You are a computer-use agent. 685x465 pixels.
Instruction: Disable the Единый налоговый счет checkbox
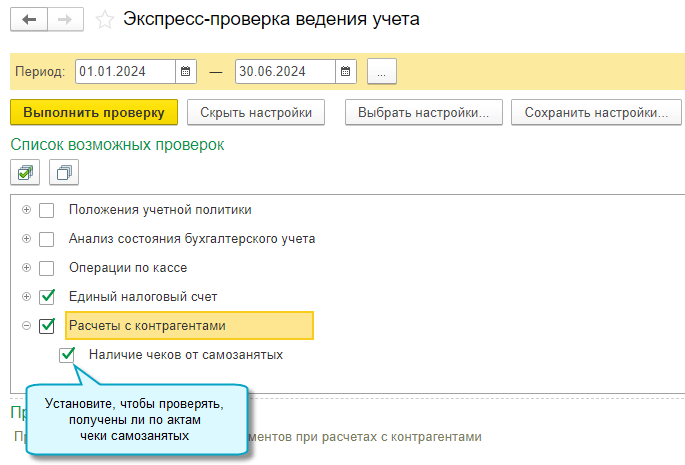point(46,297)
